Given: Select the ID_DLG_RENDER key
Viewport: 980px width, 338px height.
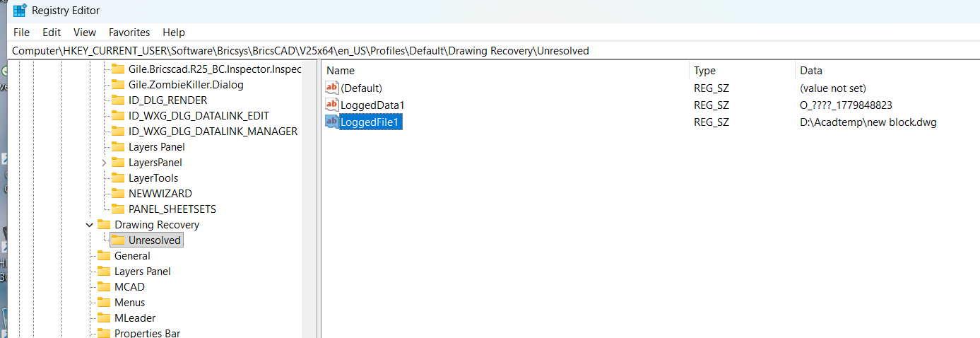Looking at the screenshot, I should pos(167,100).
